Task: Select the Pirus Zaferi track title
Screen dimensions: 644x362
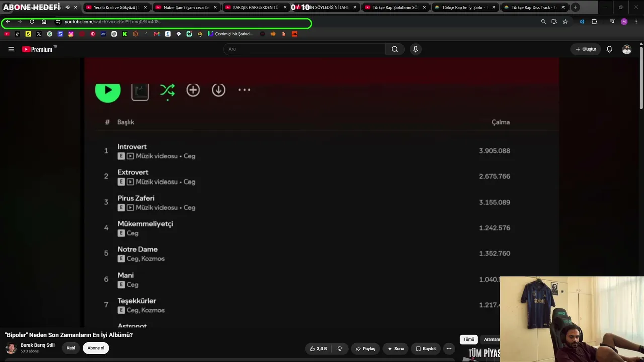Action: pos(136,198)
